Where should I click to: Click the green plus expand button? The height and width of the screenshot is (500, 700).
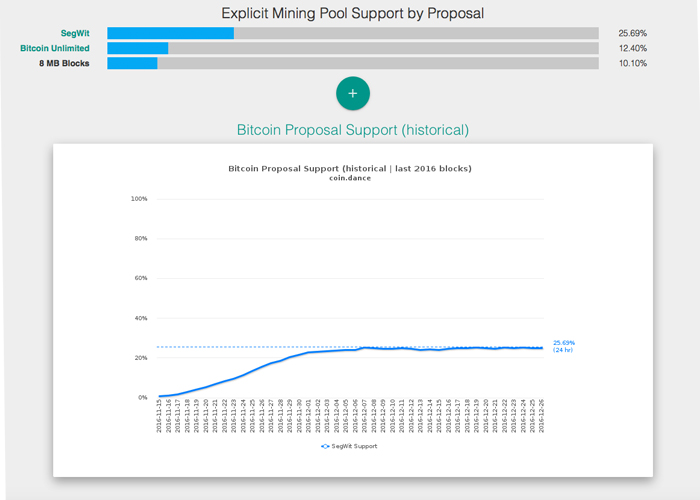pos(353,93)
